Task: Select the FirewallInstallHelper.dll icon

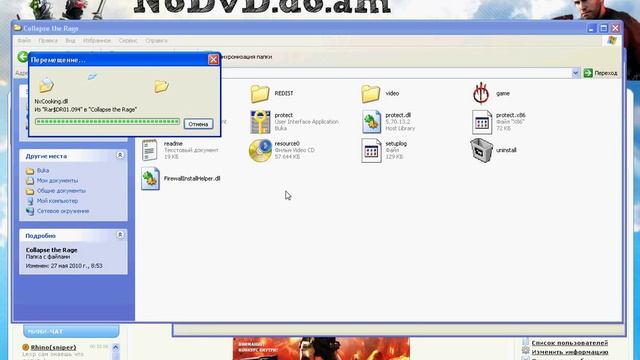Action: (150, 179)
